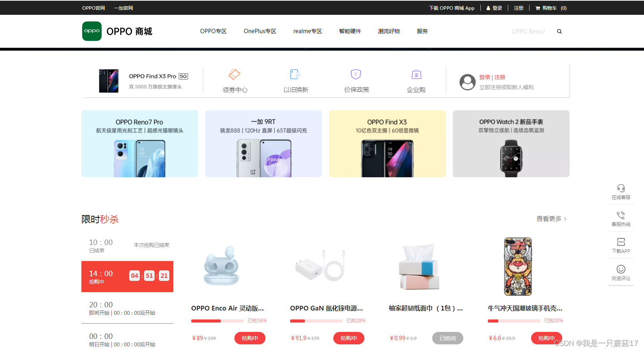Click 抢购中 button for OPPO Enco Air
Viewport: 644px width, 351px height.
tap(250, 338)
